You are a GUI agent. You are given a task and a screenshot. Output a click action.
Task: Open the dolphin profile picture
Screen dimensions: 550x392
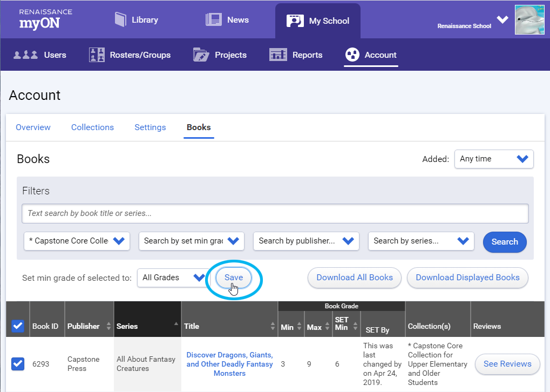tap(529, 19)
